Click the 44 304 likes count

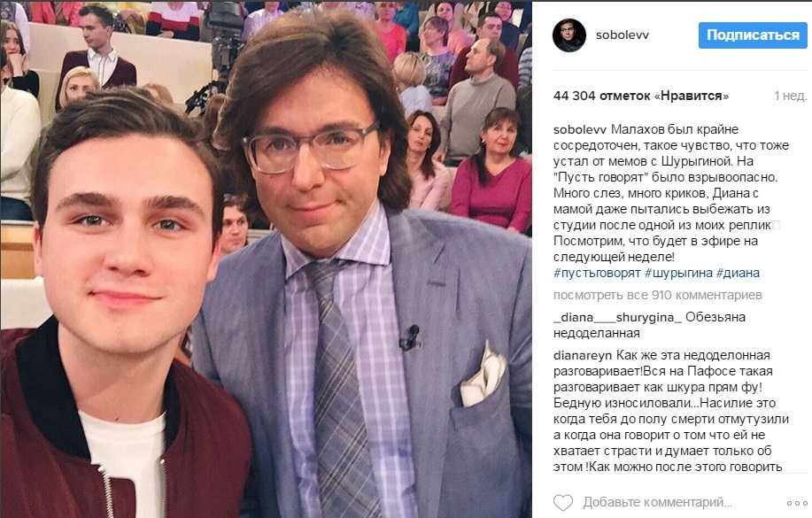coord(640,96)
